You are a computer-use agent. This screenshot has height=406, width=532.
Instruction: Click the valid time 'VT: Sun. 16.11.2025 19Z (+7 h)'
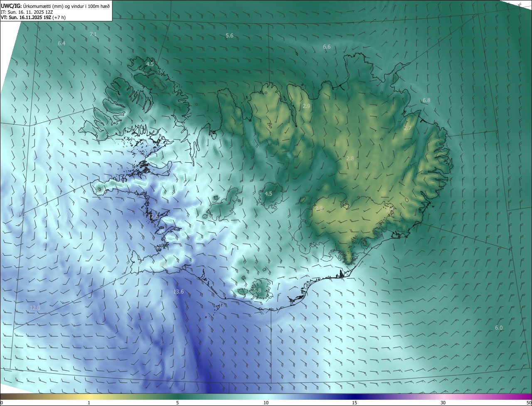click(x=33, y=17)
